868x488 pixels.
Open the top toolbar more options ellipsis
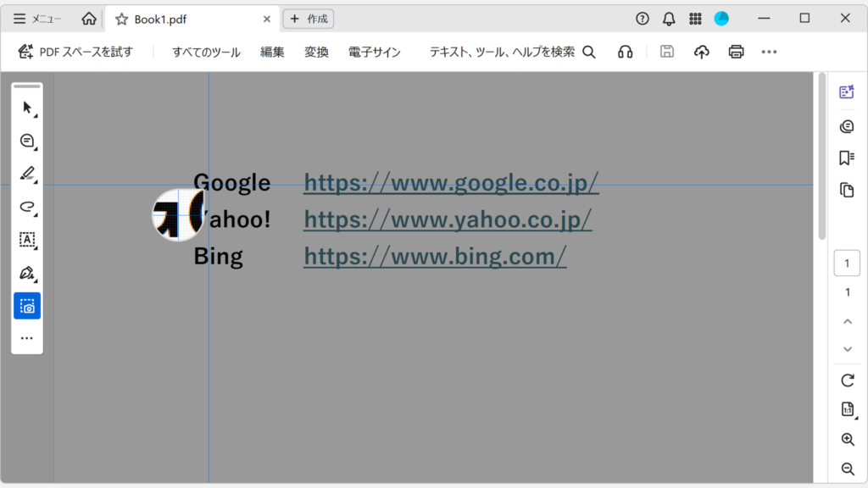[x=769, y=52]
